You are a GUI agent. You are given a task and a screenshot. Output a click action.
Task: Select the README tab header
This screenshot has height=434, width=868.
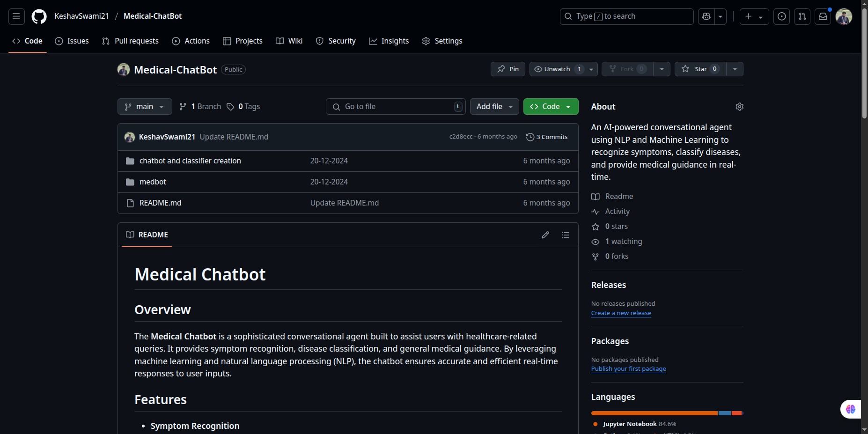[x=147, y=235]
